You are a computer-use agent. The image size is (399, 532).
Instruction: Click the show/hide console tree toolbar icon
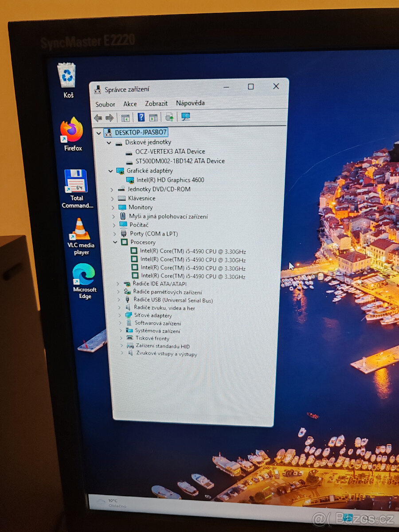point(125,117)
